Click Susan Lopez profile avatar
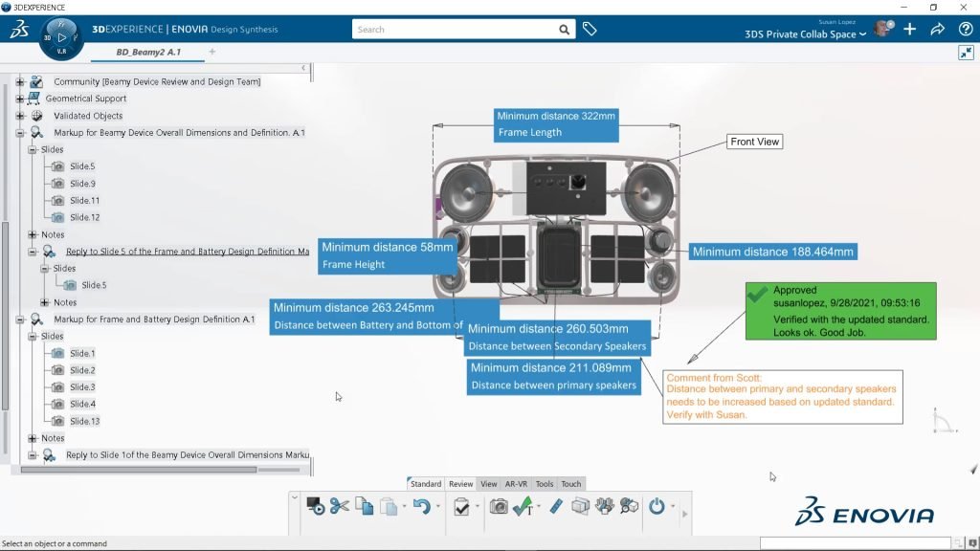The width and height of the screenshot is (980, 551). (883, 29)
